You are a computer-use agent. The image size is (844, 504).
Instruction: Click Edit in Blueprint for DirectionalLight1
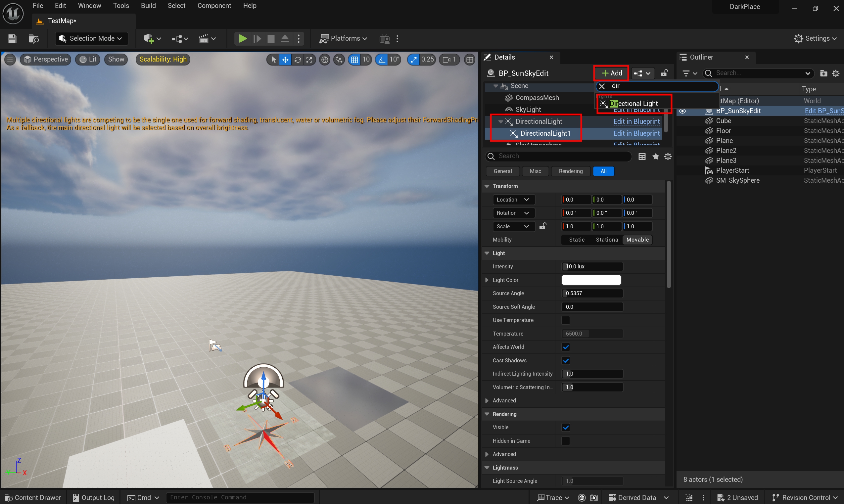click(636, 133)
